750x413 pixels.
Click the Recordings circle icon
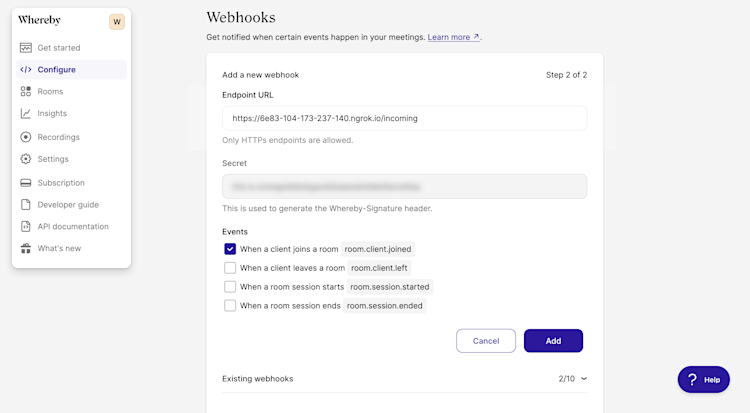26,137
